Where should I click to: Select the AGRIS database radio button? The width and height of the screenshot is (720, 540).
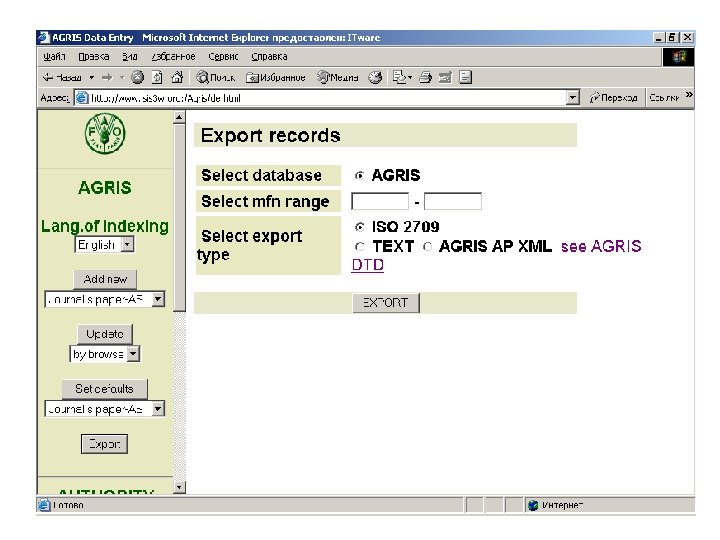[x=360, y=175]
